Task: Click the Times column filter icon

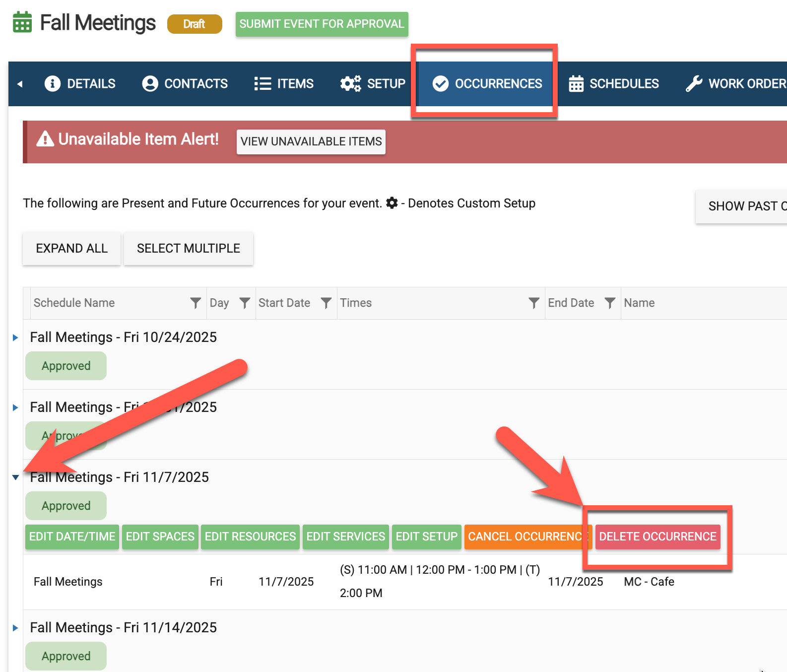Action: coord(534,303)
